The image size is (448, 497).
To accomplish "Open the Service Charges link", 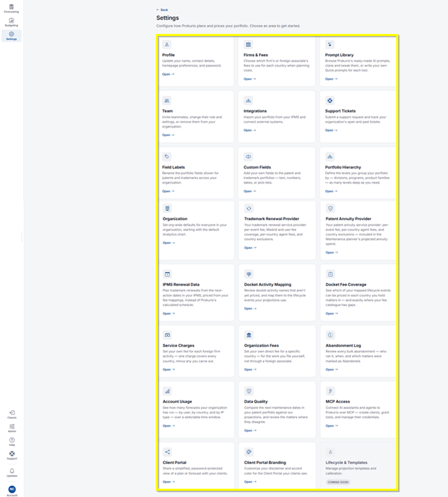I will pyautogui.click(x=169, y=369).
